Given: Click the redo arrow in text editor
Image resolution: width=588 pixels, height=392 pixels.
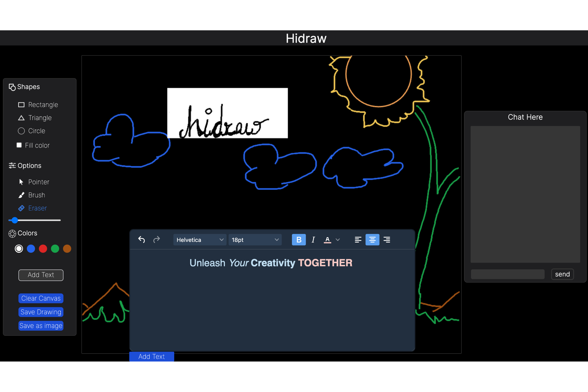Looking at the screenshot, I should [156, 240].
